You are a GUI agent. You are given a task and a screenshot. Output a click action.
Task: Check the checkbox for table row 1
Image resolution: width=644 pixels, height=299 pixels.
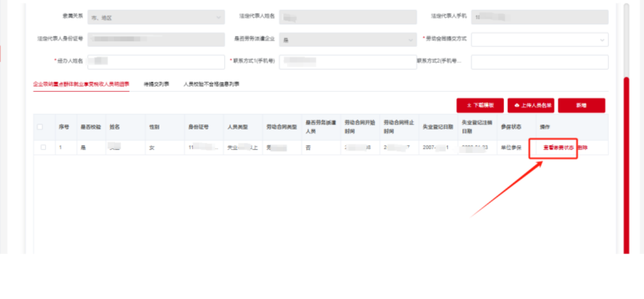(x=44, y=147)
